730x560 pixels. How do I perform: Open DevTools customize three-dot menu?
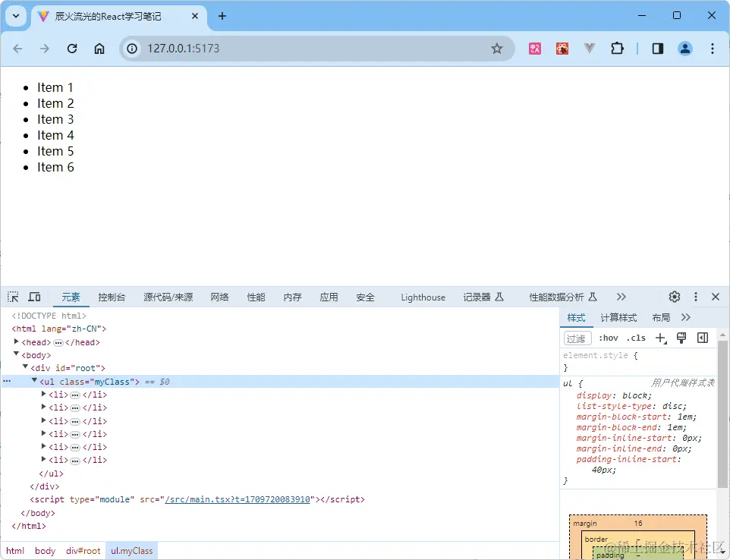pyautogui.click(x=696, y=297)
